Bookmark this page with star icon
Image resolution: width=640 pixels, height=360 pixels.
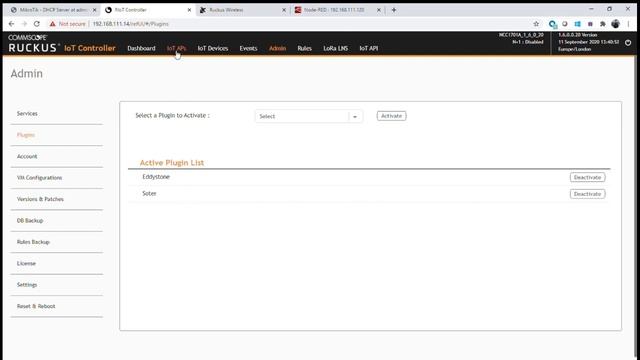pyautogui.click(x=536, y=24)
